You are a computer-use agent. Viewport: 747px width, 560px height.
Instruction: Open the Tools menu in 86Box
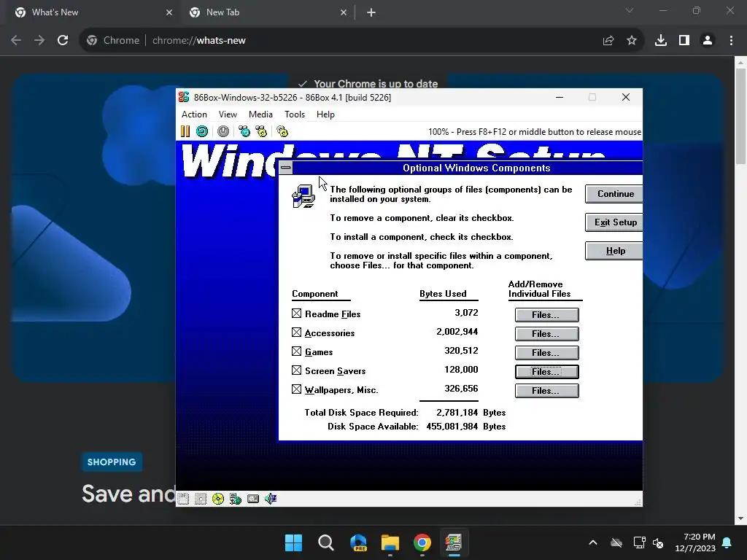click(295, 114)
